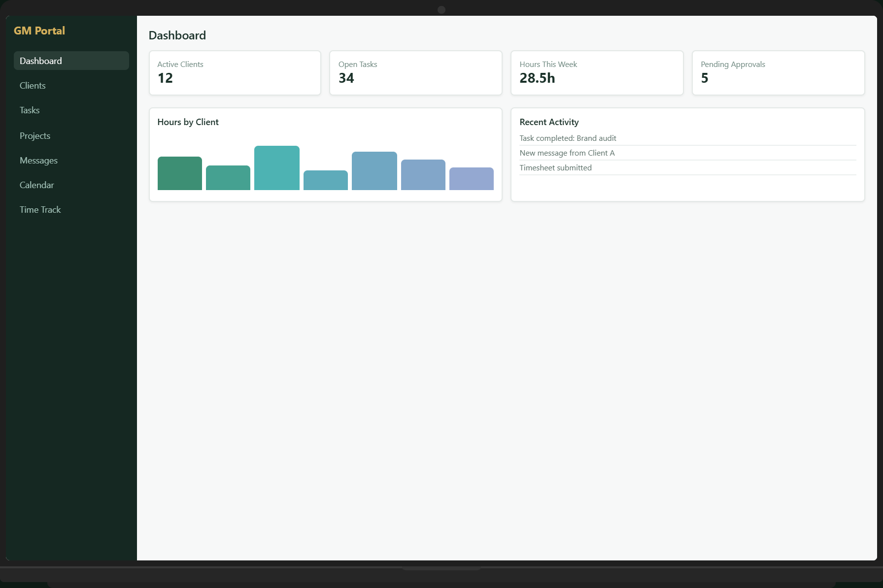This screenshot has height=588, width=883.
Task: Open the Active Clients stat card
Action: coord(235,73)
